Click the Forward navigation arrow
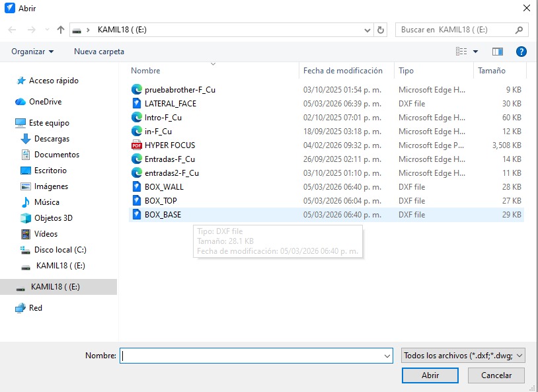538x392 pixels. pyautogui.click(x=32, y=30)
